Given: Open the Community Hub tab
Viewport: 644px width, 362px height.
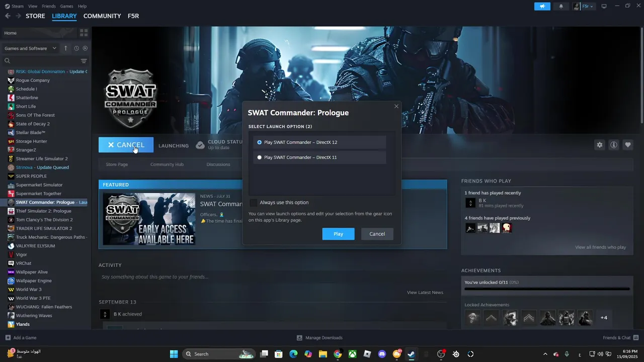Looking at the screenshot, I should pos(167,164).
